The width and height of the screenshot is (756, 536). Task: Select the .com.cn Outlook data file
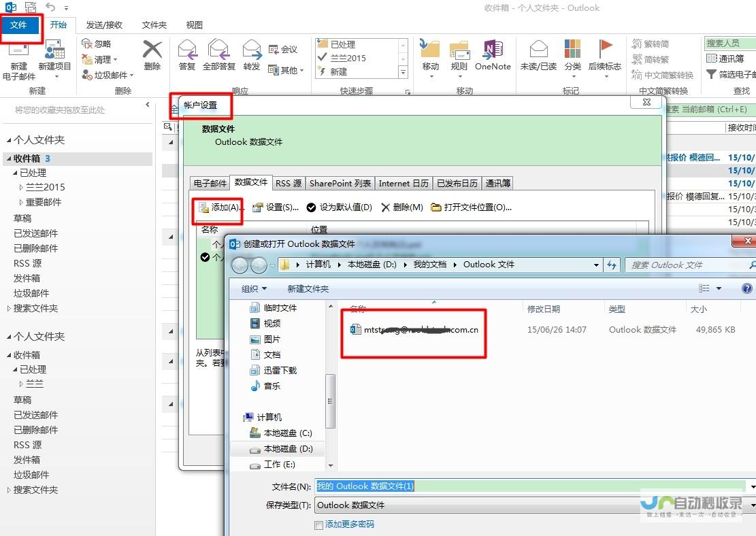coord(414,330)
